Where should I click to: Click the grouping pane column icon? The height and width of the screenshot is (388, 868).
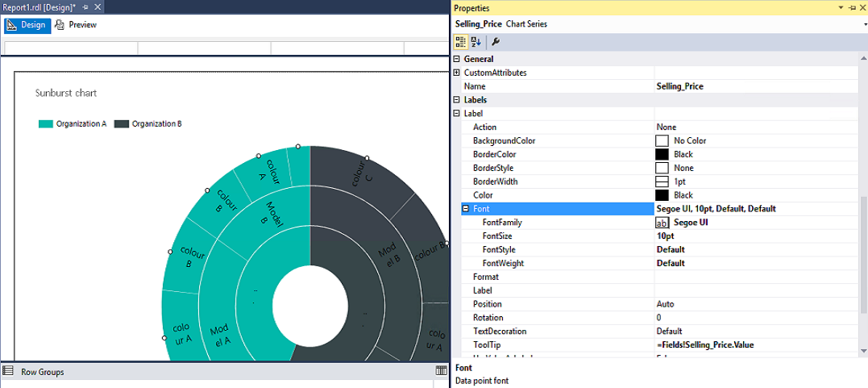tap(441, 371)
